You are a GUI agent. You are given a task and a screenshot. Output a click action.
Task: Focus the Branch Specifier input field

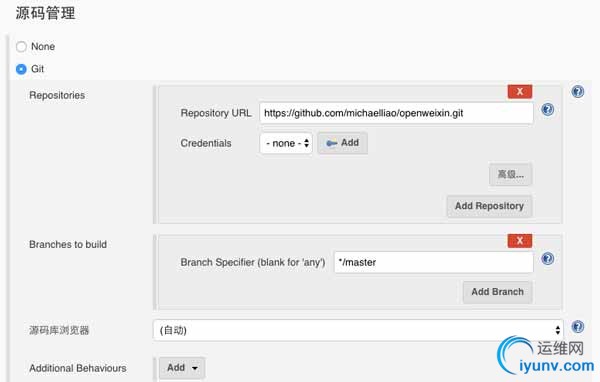(x=434, y=262)
